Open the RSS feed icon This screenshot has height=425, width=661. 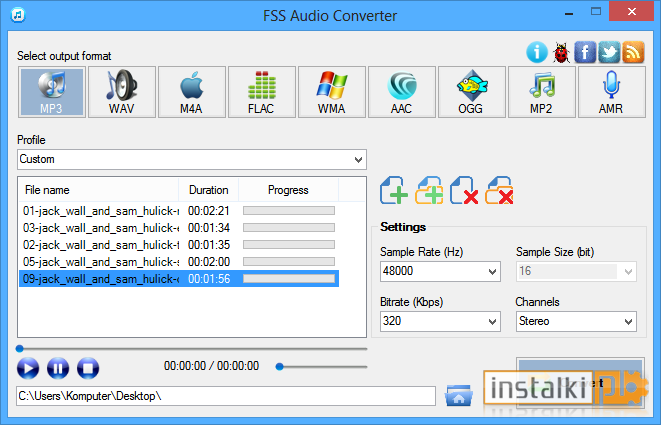tap(633, 52)
